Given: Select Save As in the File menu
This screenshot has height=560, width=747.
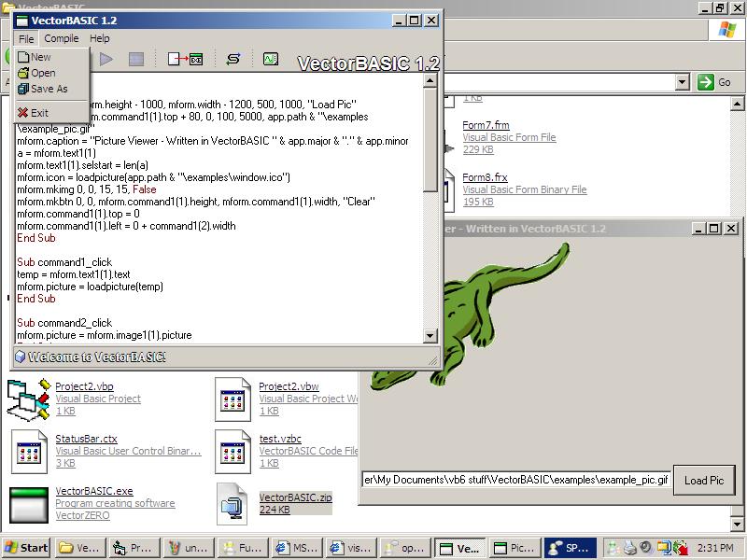Looking at the screenshot, I should (49, 89).
